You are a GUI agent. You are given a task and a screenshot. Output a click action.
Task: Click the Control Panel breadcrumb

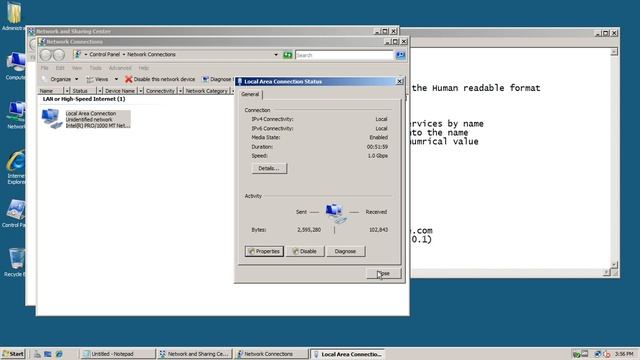click(104, 54)
